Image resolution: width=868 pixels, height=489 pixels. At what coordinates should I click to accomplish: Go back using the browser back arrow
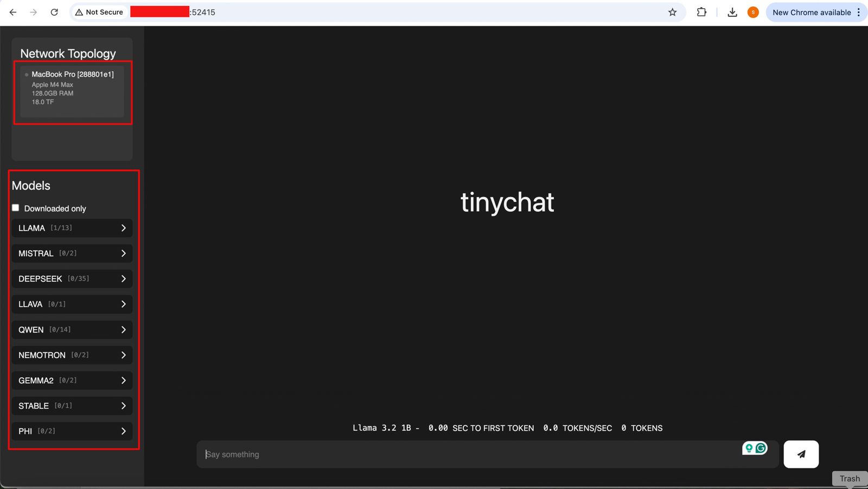click(13, 12)
